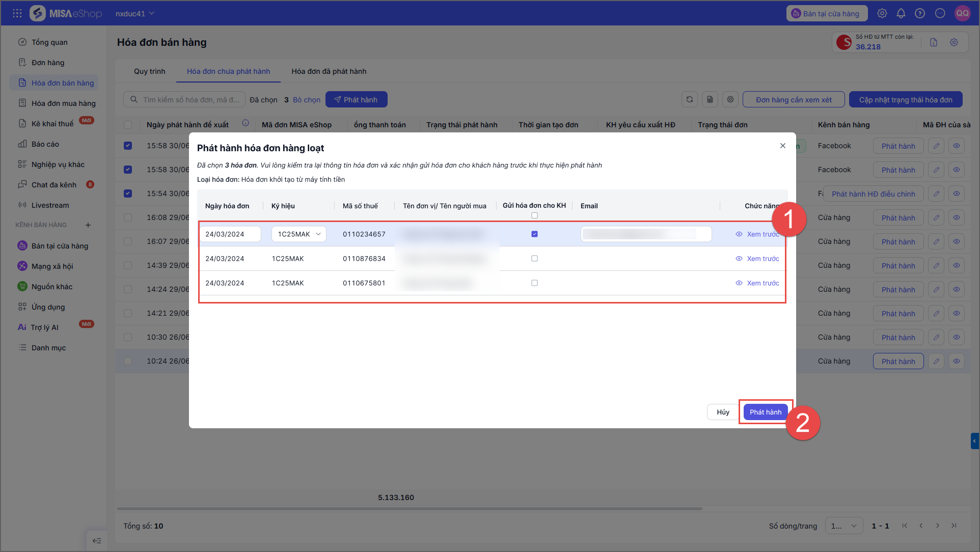Viewport: 980px width, 552px height.
Task: Uncheck the 15:54 30/06 row
Action: pyautogui.click(x=128, y=194)
